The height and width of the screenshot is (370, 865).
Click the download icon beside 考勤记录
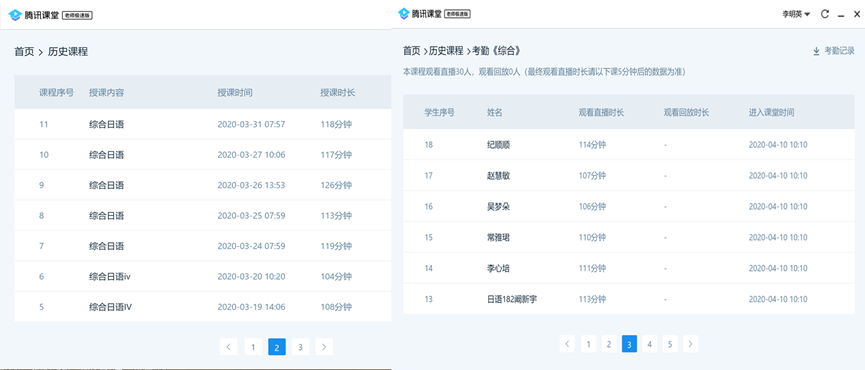[816, 51]
